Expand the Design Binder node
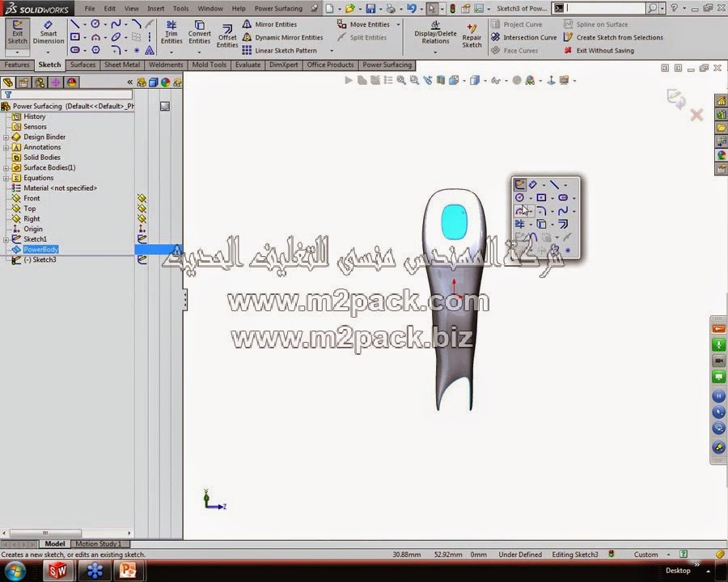 click(x=6, y=137)
